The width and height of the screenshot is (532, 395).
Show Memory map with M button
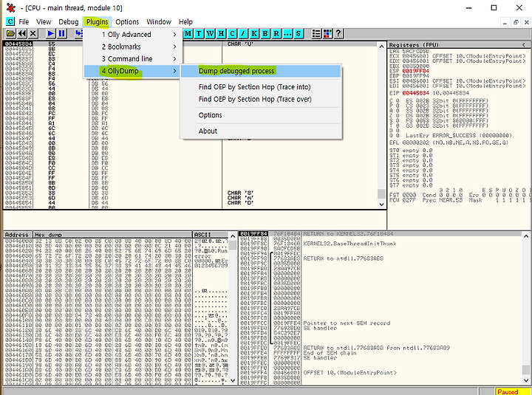tap(188, 33)
